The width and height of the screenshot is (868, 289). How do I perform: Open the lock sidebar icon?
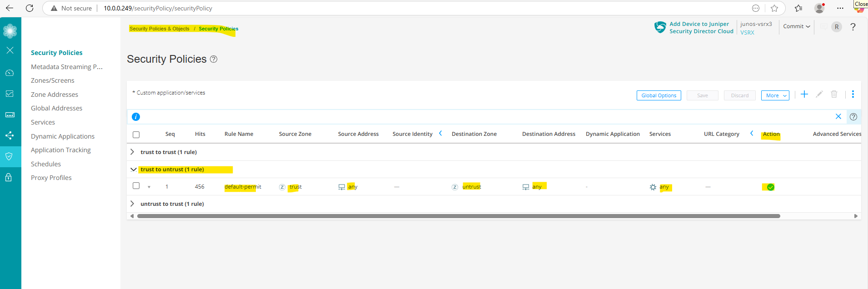[9, 177]
